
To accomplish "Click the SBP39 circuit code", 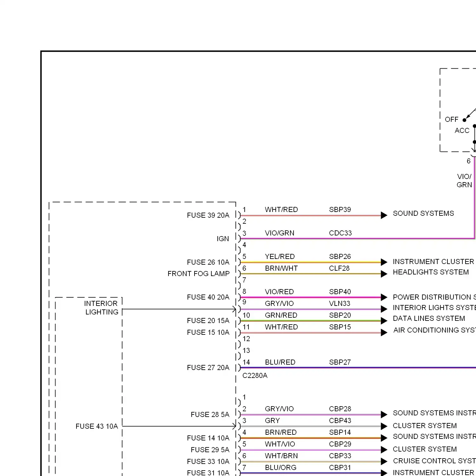I will (x=340, y=209).
